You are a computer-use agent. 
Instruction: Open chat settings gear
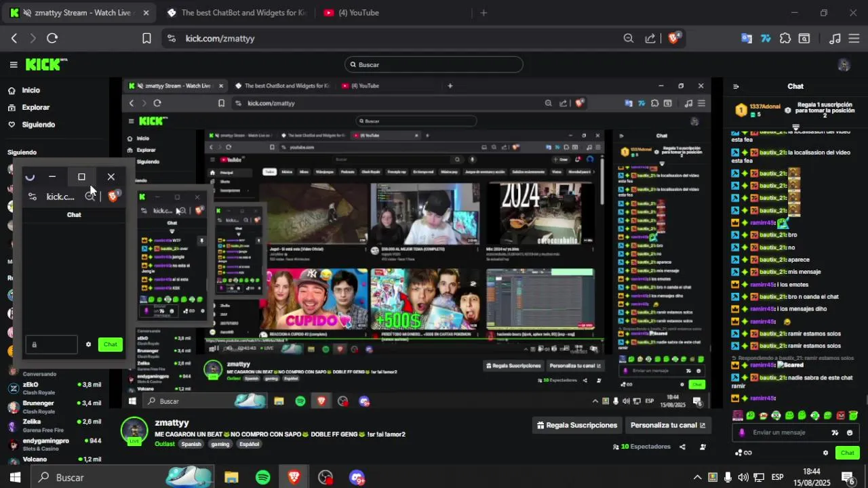pyautogui.click(x=825, y=453)
